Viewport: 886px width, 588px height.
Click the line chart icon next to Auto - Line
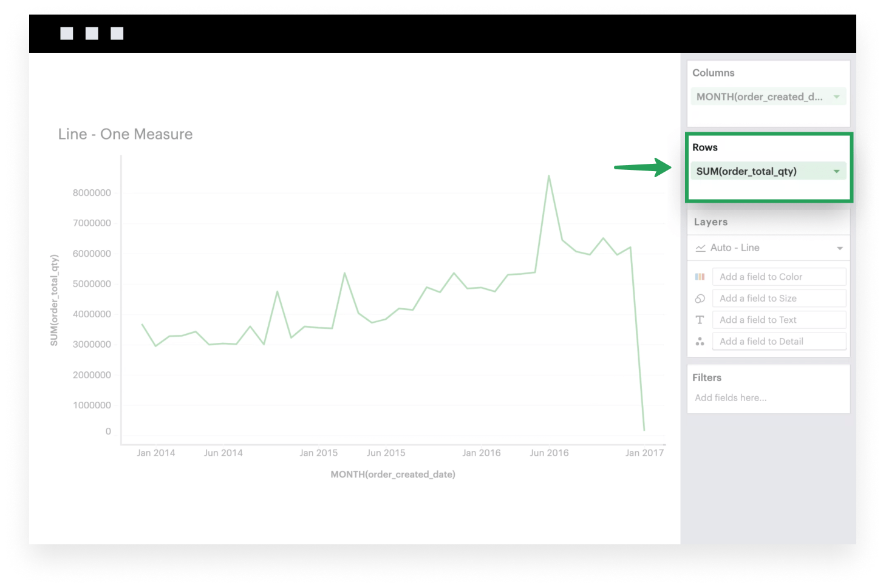pyautogui.click(x=700, y=248)
